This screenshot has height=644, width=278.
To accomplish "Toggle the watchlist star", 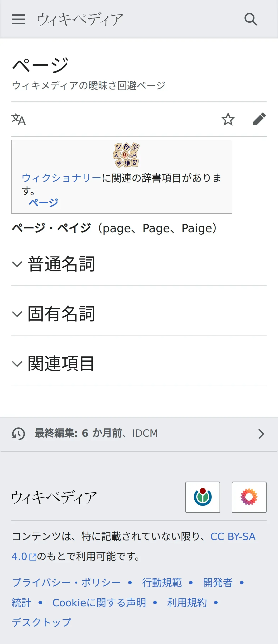I will [x=228, y=119].
